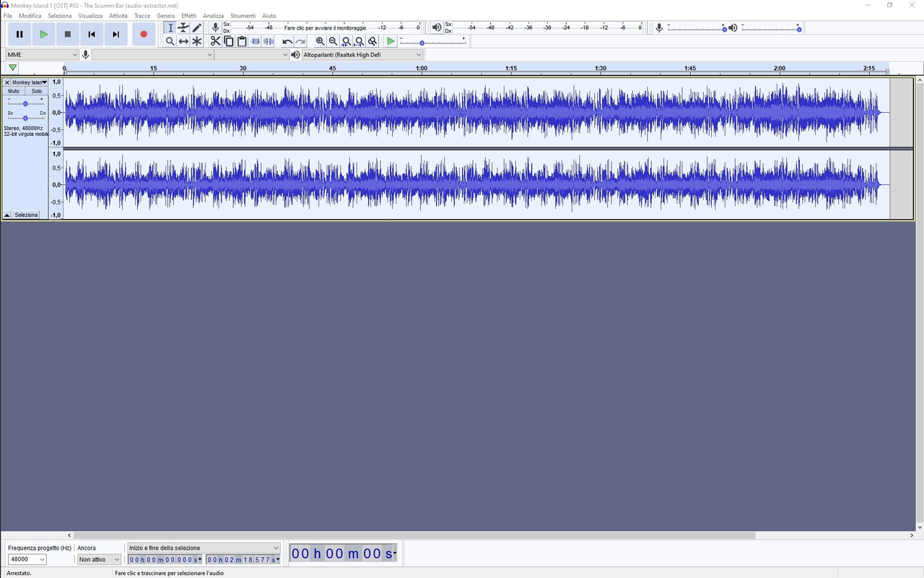Image resolution: width=924 pixels, height=578 pixels.
Task: Open 'Inizio e fine della selezione' dropdown
Action: pyautogui.click(x=204, y=548)
